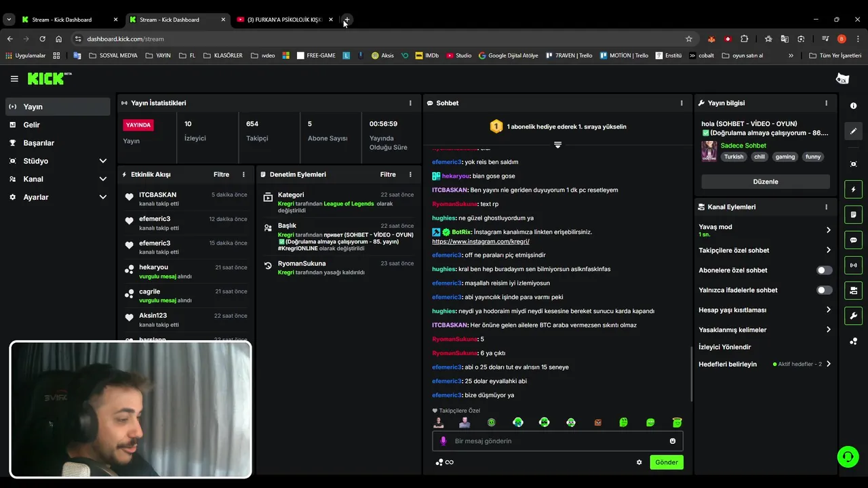Screen dimensions: 868x488
Task: Go to Başarılar in the left sidebar
Action: [58, 143]
